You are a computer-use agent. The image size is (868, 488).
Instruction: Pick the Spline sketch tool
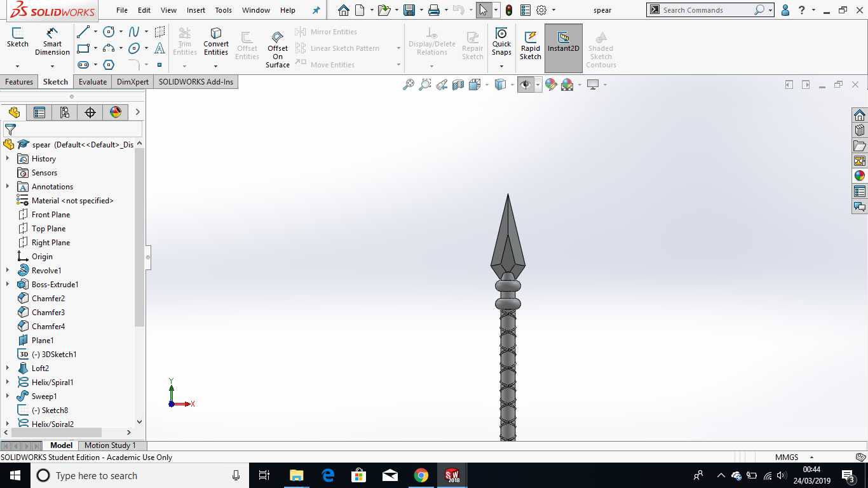tap(134, 32)
